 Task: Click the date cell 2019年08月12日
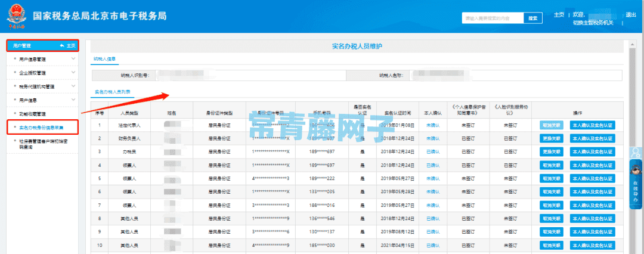[398, 232]
